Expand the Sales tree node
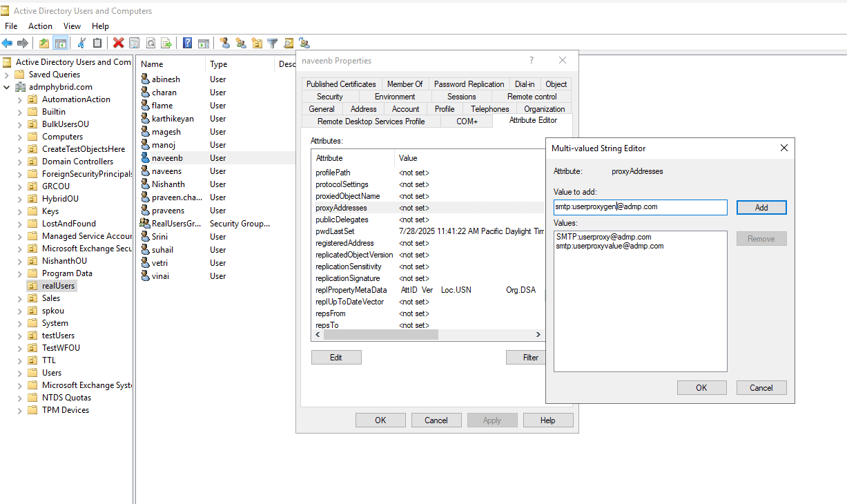 [19, 298]
